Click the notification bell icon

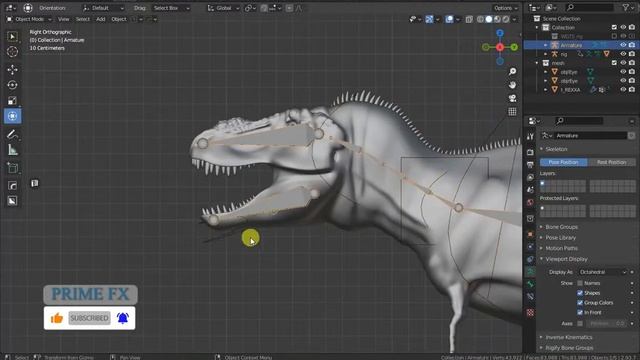[123, 318]
